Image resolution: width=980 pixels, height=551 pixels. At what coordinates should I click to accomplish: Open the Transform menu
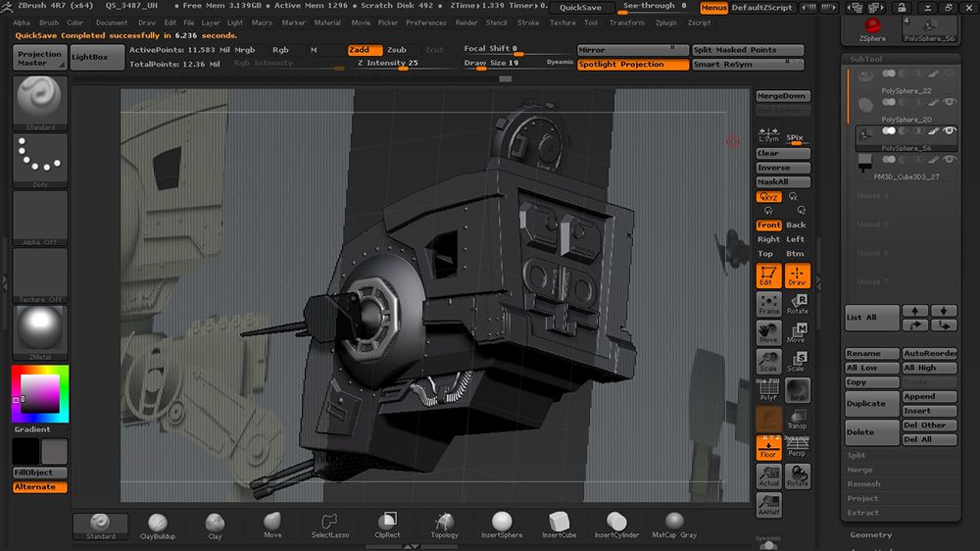pyautogui.click(x=627, y=23)
